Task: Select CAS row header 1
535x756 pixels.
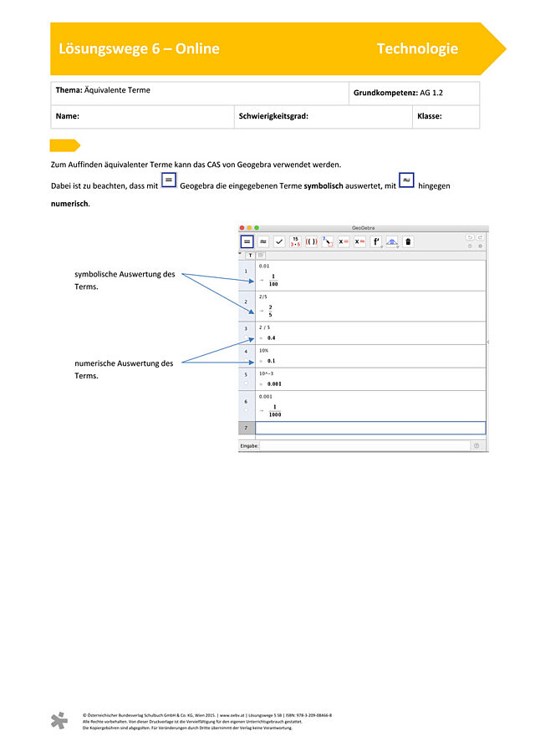Action: pyautogui.click(x=247, y=276)
